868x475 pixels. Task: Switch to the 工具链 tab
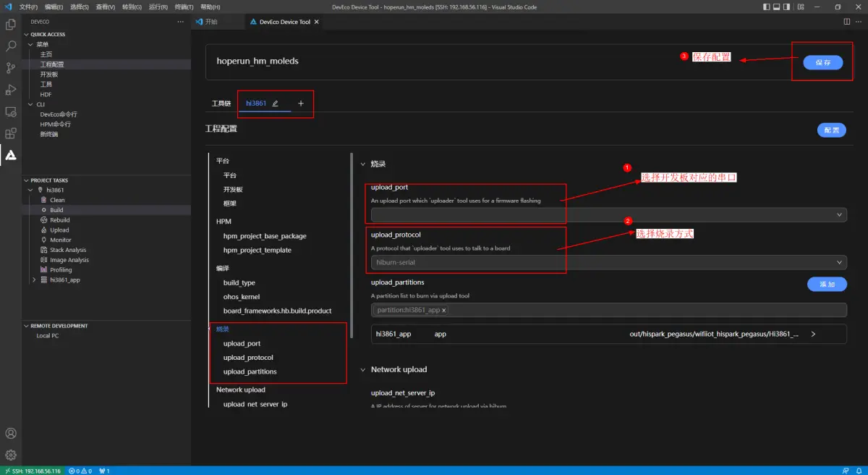coord(221,104)
